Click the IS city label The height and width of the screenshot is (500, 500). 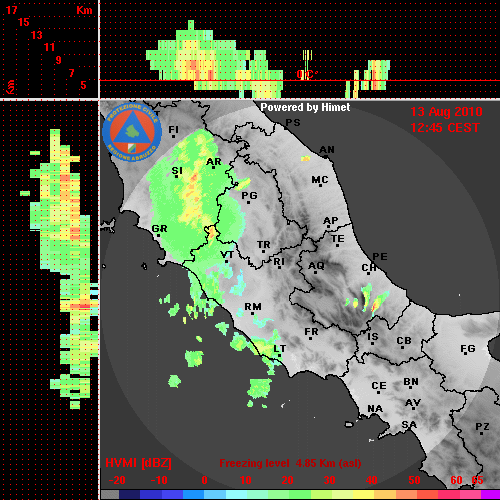pos(373,337)
